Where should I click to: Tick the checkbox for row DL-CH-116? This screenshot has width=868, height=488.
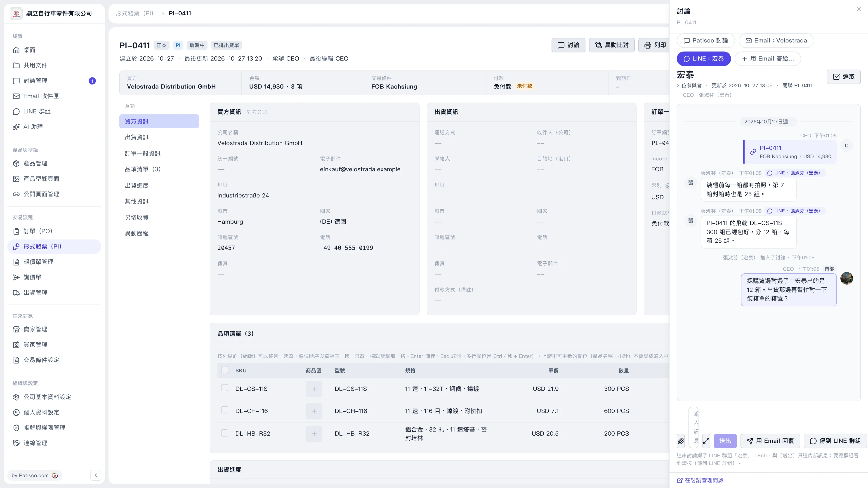point(225,410)
